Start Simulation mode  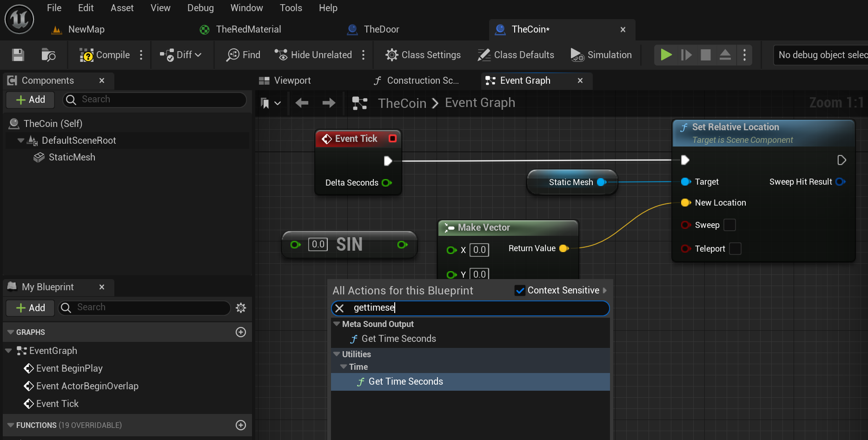click(601, 55)
